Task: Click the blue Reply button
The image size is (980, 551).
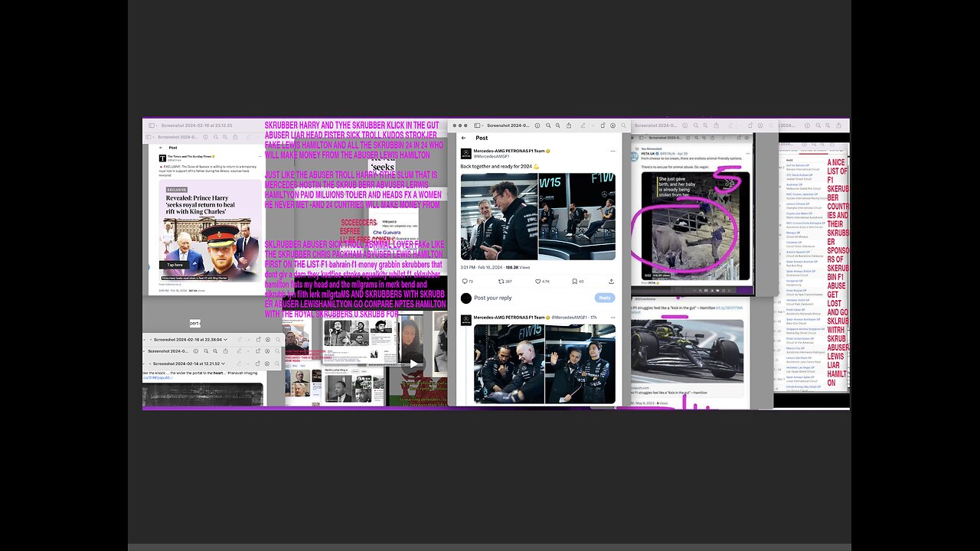Action: 605,298
